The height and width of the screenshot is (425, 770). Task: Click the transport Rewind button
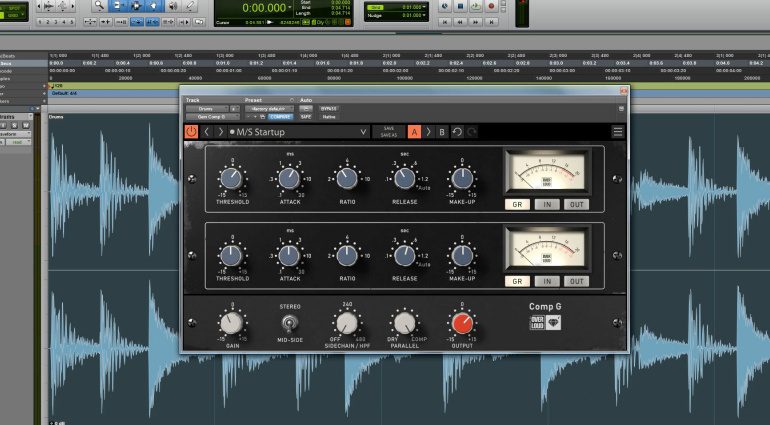click(460, 22)
